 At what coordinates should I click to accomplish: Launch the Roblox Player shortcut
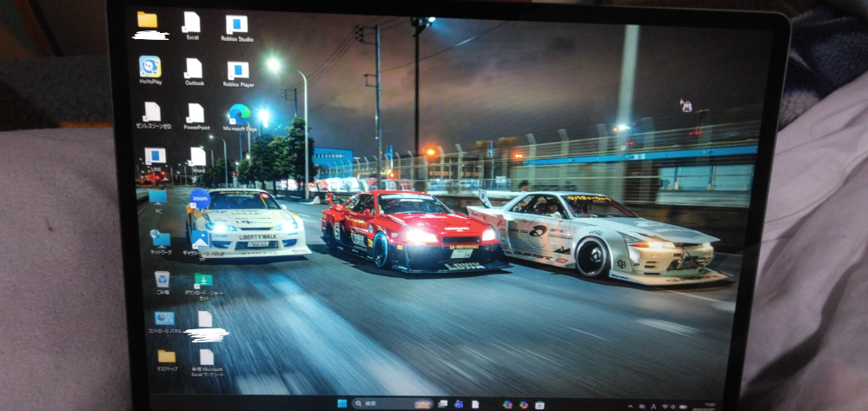tap(238, 74)
